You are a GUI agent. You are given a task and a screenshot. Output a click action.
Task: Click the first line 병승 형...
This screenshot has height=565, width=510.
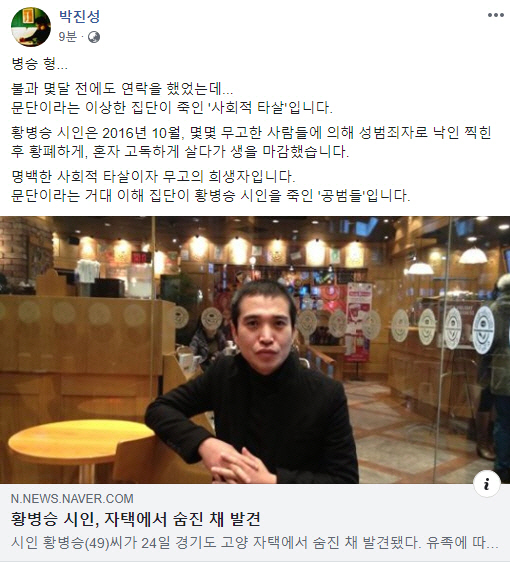pos(40,64)
